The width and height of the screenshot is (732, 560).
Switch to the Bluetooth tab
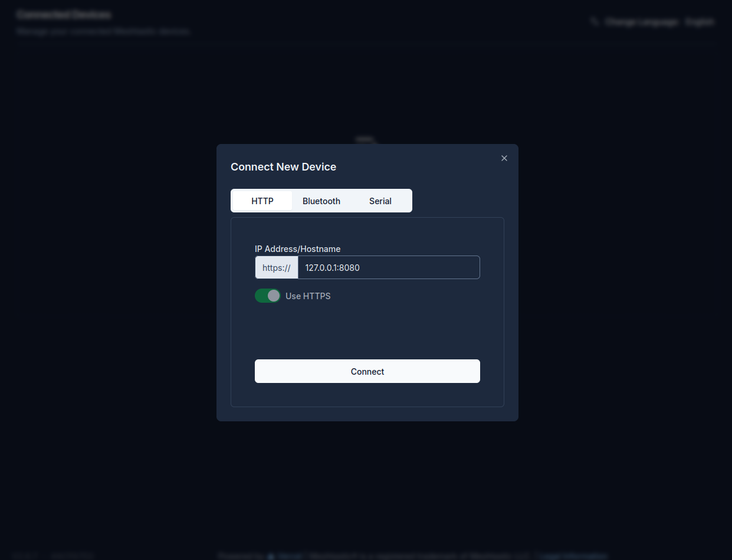[x=321, y=201]
